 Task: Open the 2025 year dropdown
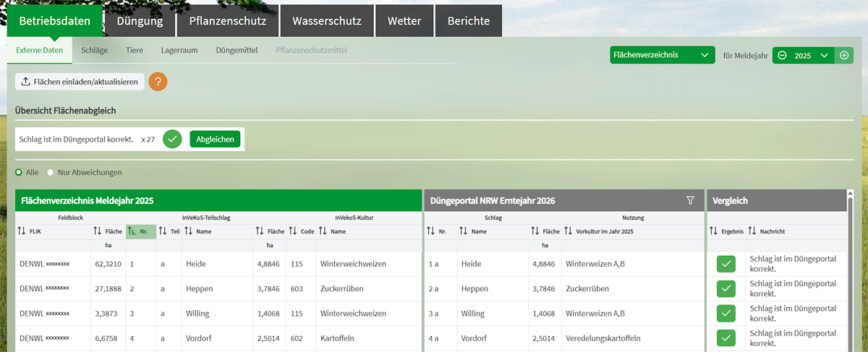coord(812,56)
